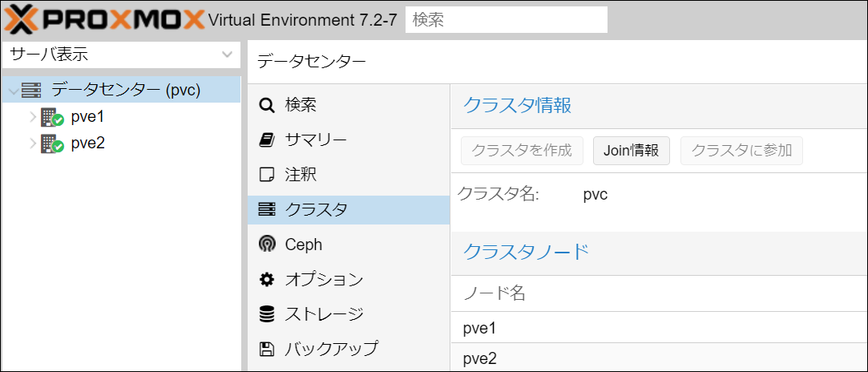Expand the pve1 node in tree
This screenshot has height=372, width=868.
[33, 118]
